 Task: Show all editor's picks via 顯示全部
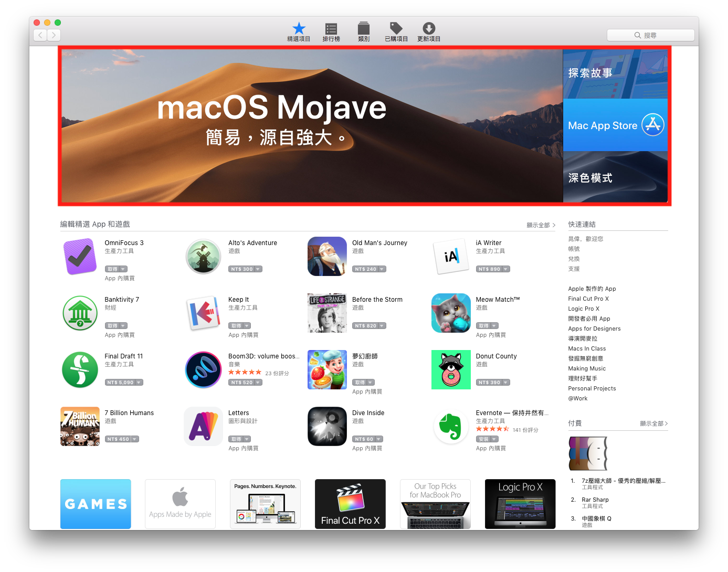pyautogui.click(x=541, y=225)
